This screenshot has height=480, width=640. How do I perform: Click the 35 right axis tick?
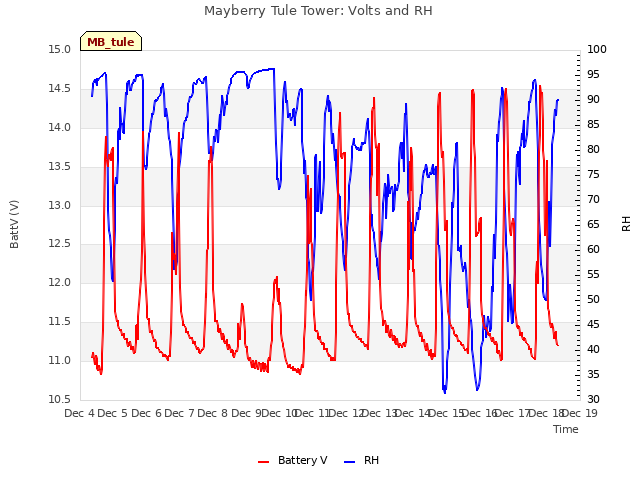[593, 374]
